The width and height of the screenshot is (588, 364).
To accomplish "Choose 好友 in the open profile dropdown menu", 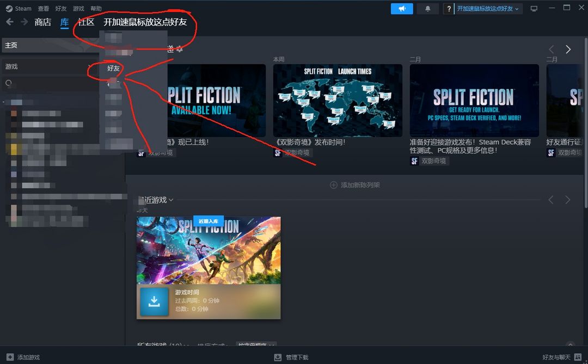I will 113,68.
